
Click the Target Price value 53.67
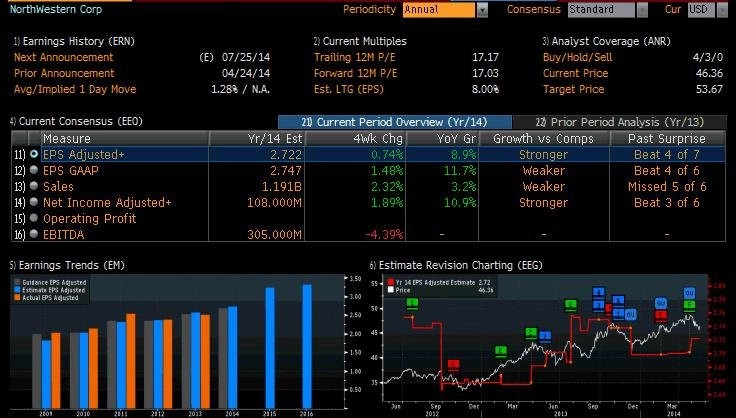tap(709, 89)
